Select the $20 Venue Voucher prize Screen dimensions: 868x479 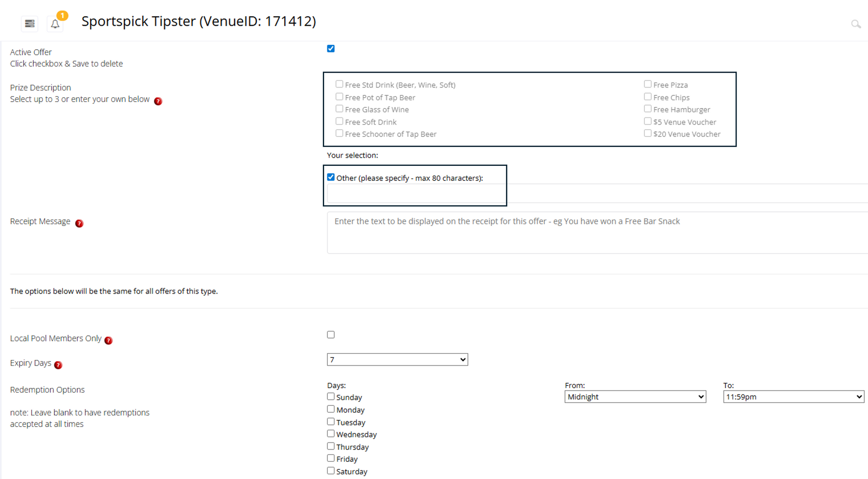click(648, 134)
